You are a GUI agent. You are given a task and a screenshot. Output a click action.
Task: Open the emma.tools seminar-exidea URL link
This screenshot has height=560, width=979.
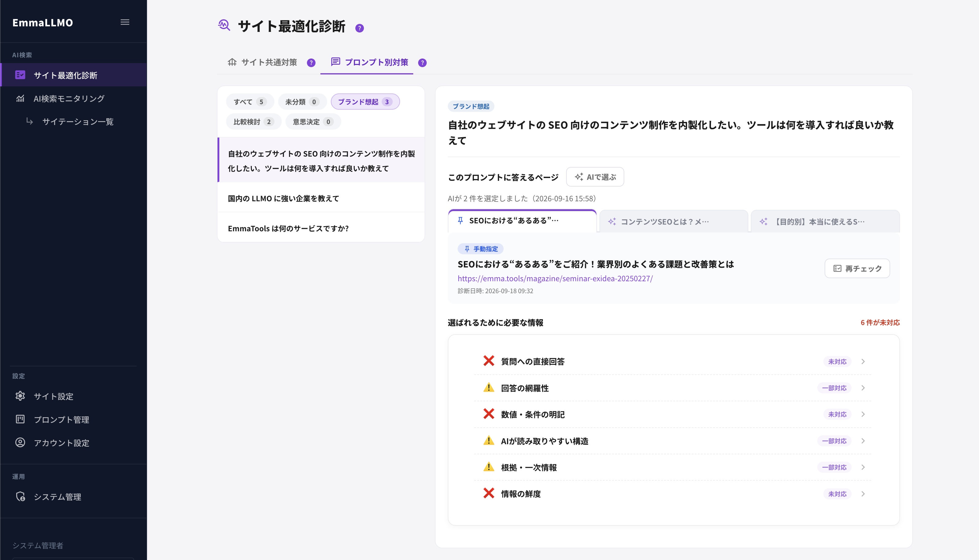(x=555, y=278)
